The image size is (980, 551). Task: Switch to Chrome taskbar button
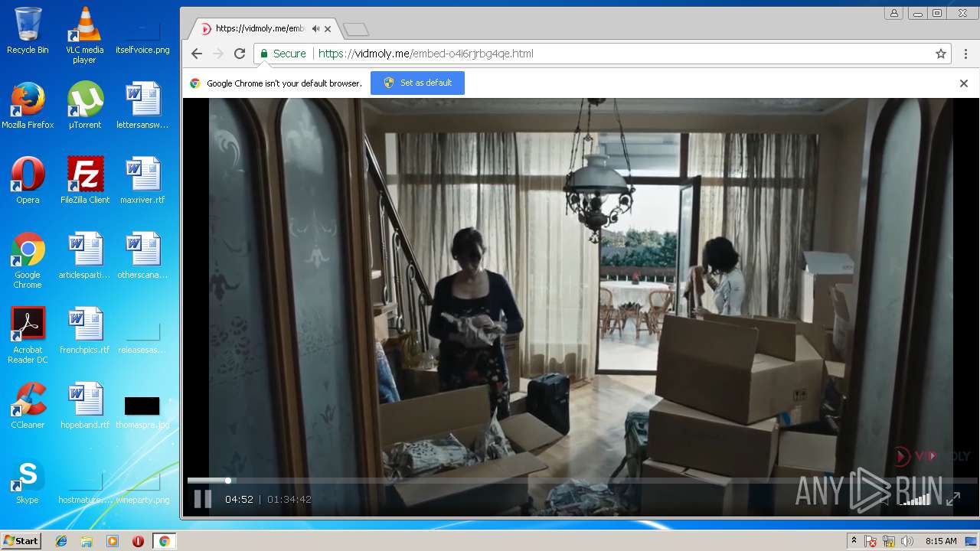click(x=164, y=541)
